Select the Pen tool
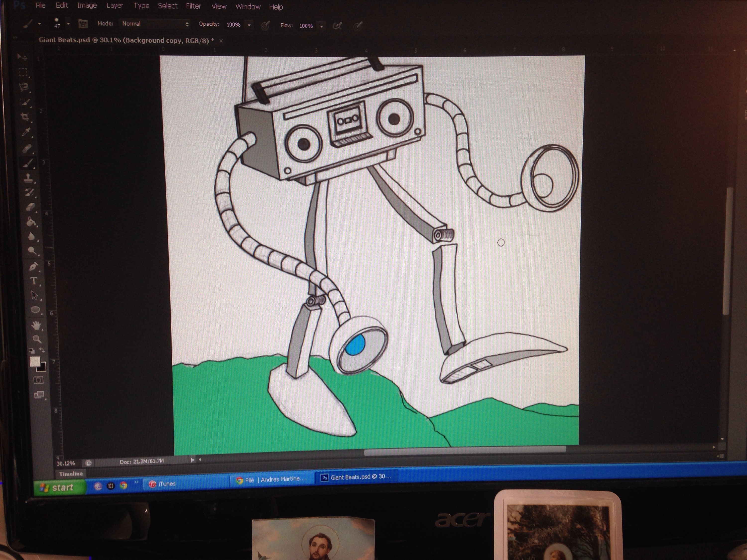This screenshot has width=747, height=560. pyautogui.click(x=33, y=267)
